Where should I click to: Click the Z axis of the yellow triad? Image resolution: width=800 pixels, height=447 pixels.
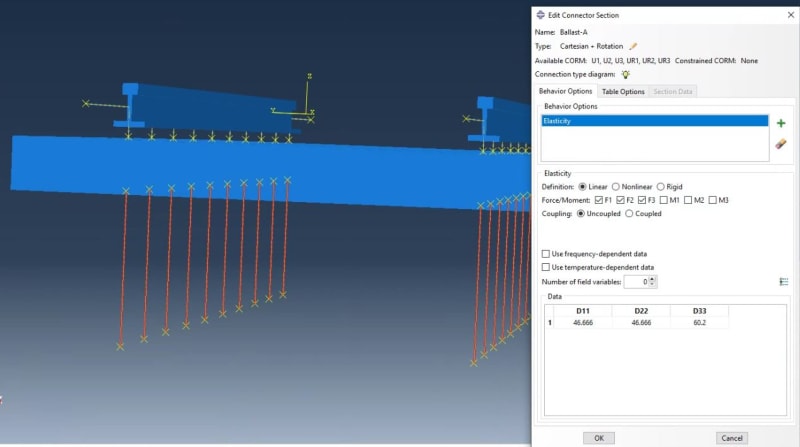point(308,93)
